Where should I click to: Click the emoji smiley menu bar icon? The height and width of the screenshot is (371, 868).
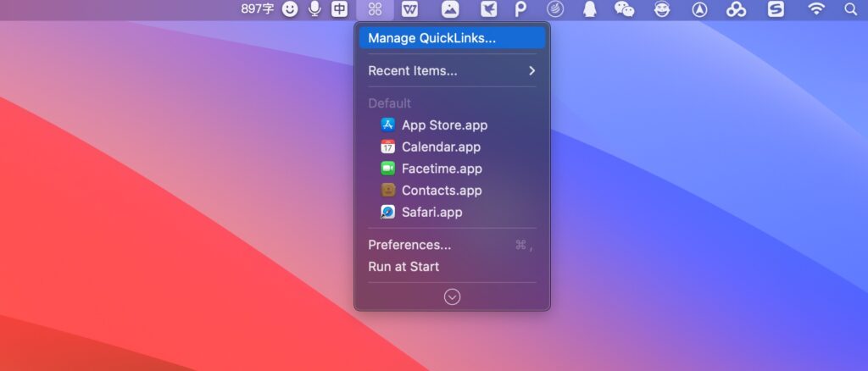point(290,8)
